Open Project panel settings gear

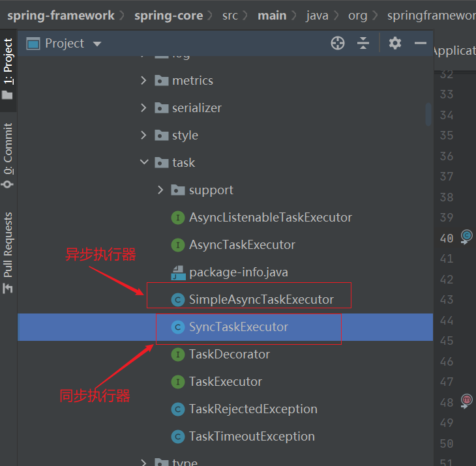coord(395,43)
